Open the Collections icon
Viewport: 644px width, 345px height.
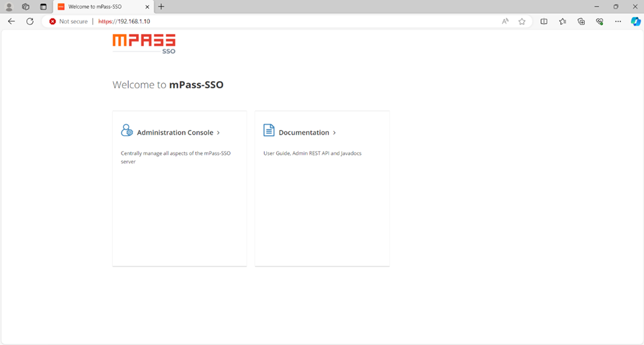(x=581, y=21)
